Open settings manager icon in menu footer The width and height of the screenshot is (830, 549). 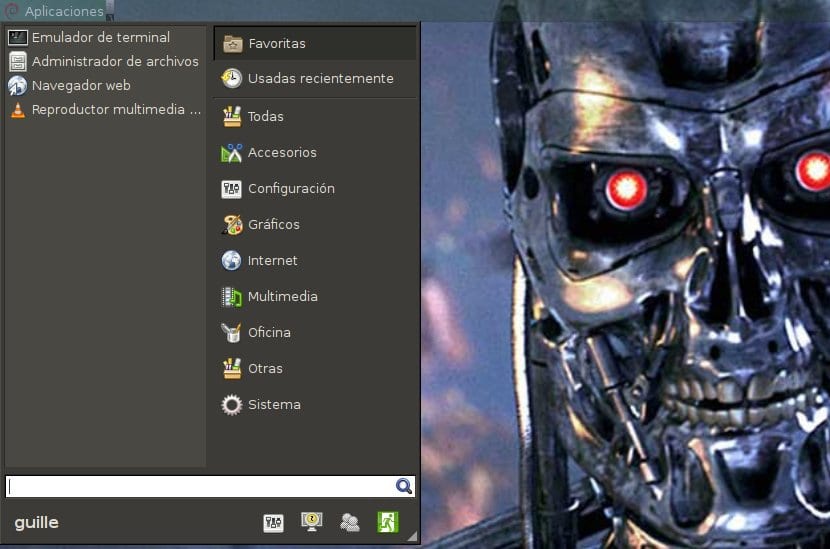pyautogui.click(x=273, y=523)
